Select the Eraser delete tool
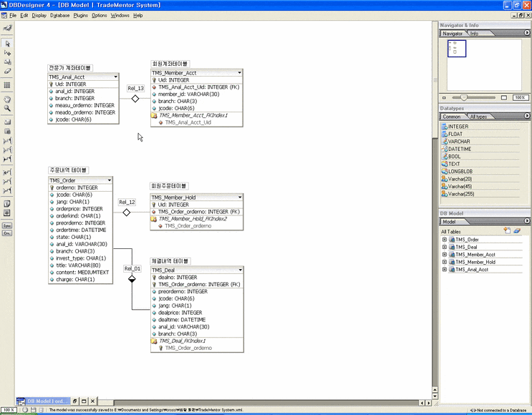The width and height of the screenshot is (532, 415). [8, 72]
